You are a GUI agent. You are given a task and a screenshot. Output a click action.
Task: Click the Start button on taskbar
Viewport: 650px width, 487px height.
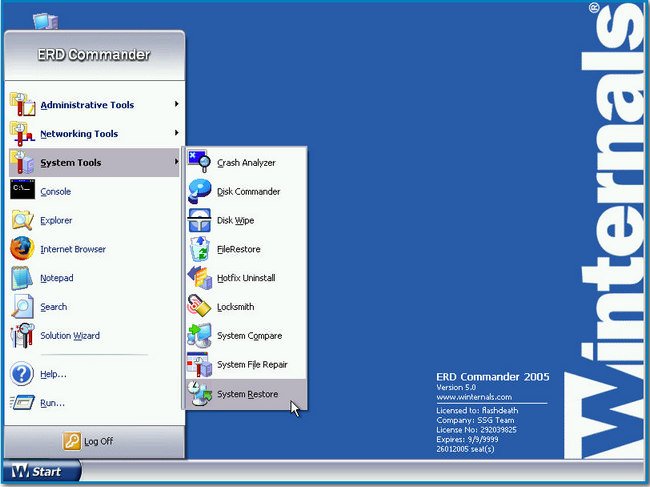click(x=41, y=471)
